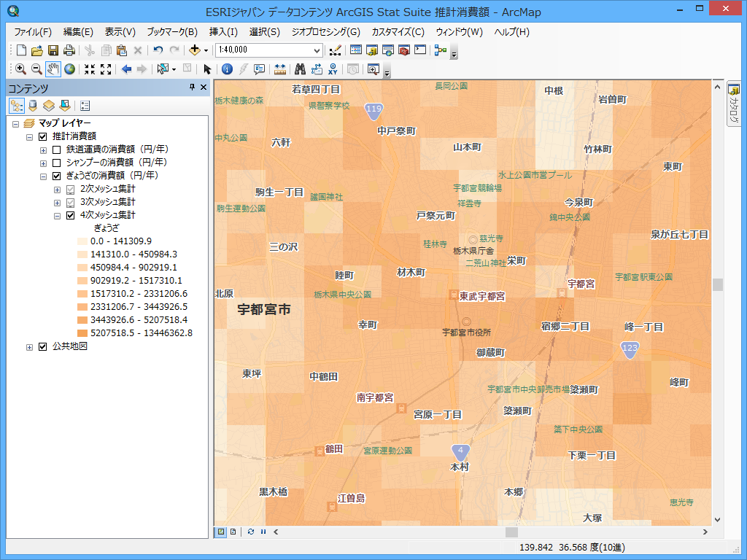Hide the 公共地図 basemap layer

click(42, 346)
